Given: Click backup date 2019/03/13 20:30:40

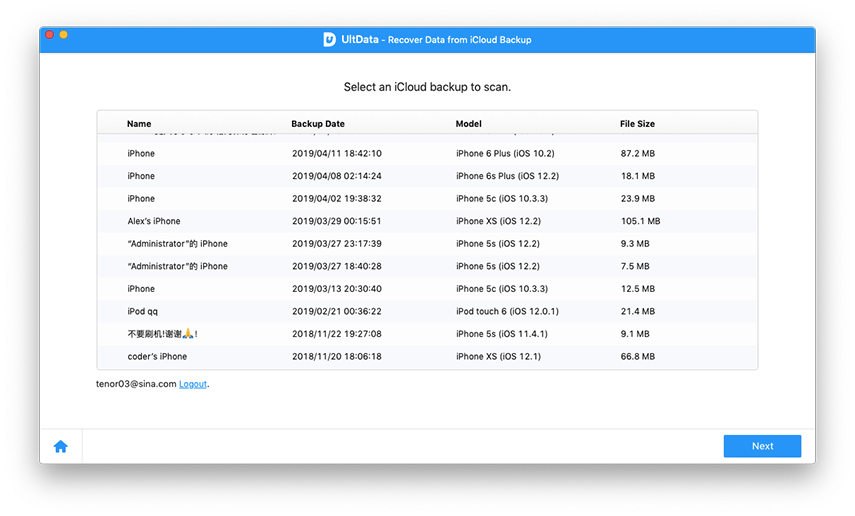Looking at the screenshot, I should [336, 289].
